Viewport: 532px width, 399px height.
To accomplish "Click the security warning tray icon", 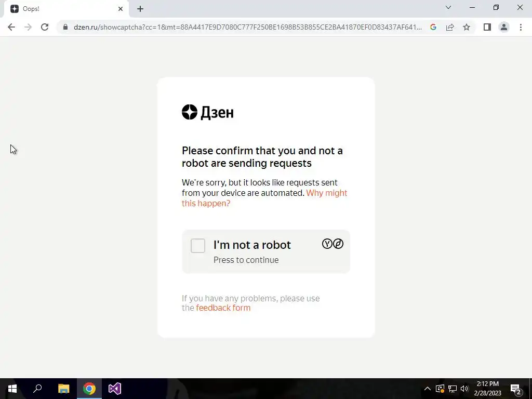I will coord(440,389).
